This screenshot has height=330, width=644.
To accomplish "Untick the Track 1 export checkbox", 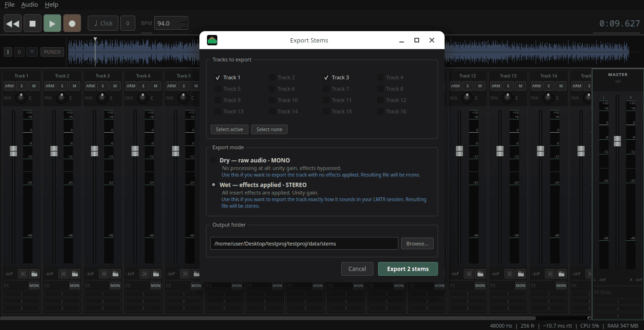I will pos(218,77).
